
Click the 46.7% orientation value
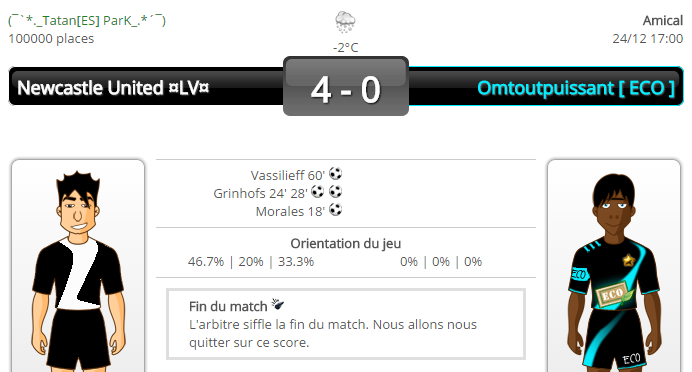pyautogui.click(x=206, y=262)
